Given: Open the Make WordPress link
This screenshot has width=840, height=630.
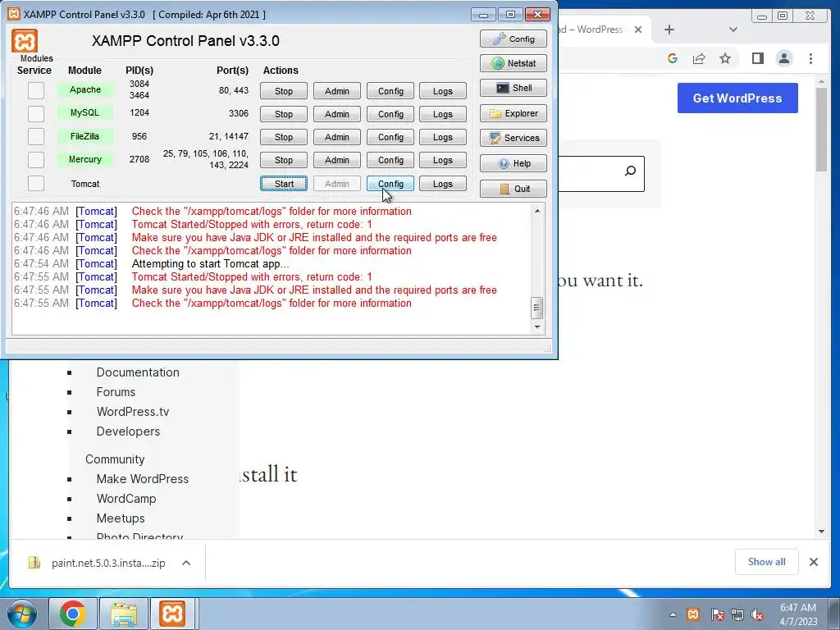Looking at the screenshot, I should point(143,479).
